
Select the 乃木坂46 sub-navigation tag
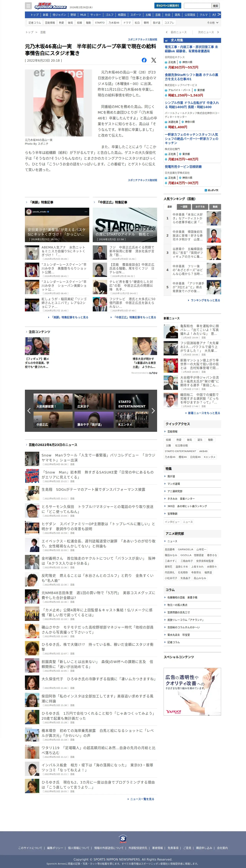(x=114, y=23)
